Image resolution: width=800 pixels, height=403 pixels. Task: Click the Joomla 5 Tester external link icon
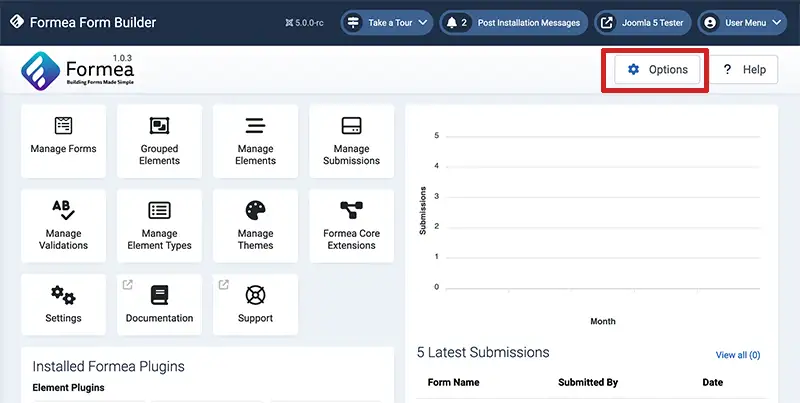tap(606, 23)
